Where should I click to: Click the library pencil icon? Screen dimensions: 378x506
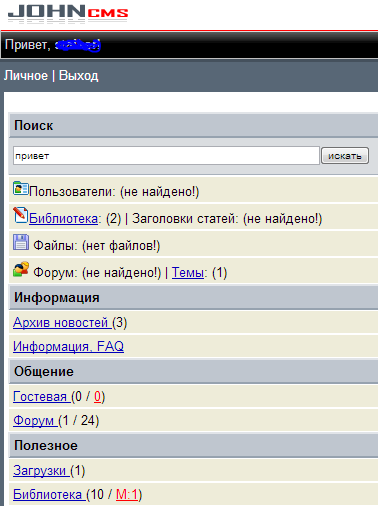coord(20,215)
